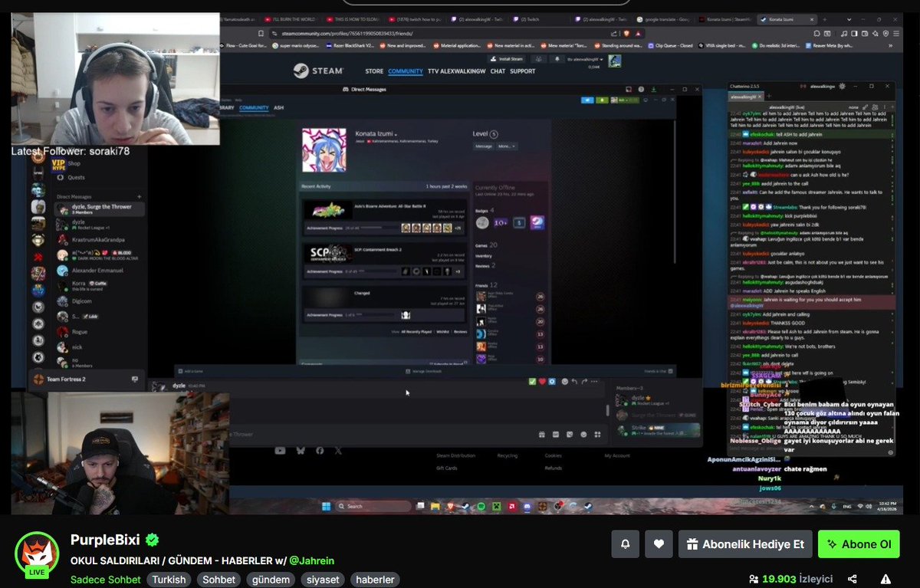This screenshot has width=920, height=588.
Task: Open the SCP: Containment Breach game entry
Action: (x=383, y=260)
